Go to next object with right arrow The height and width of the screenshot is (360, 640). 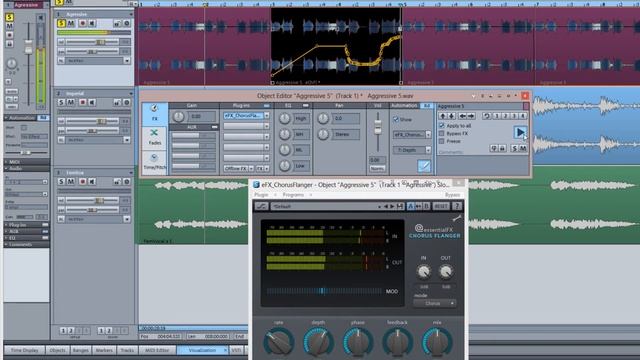pos(471,116)
